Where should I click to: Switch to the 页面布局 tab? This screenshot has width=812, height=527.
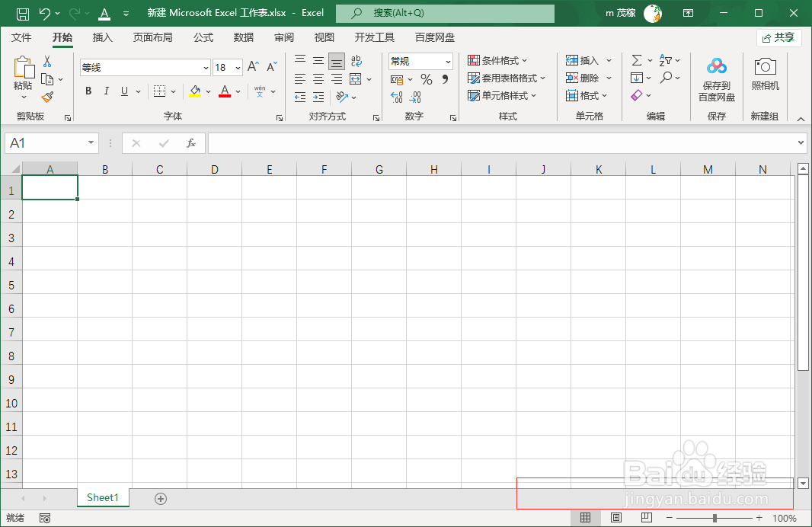153,38
